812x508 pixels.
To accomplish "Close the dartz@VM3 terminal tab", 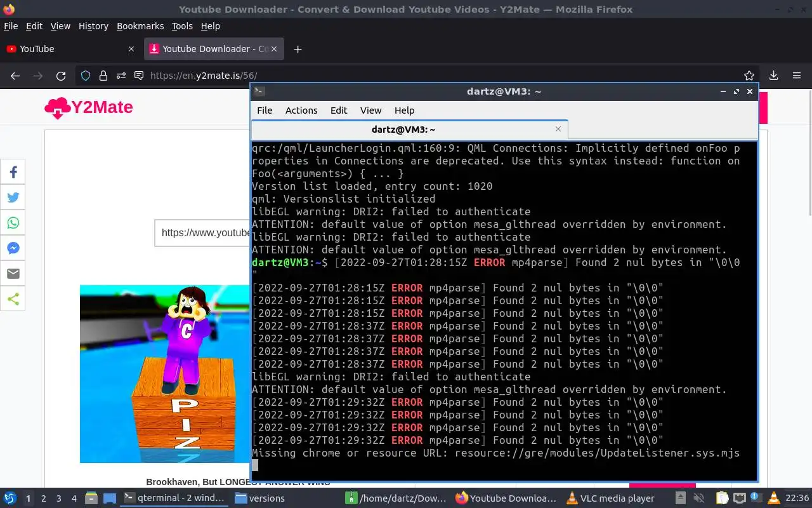I will coord(558,129).
